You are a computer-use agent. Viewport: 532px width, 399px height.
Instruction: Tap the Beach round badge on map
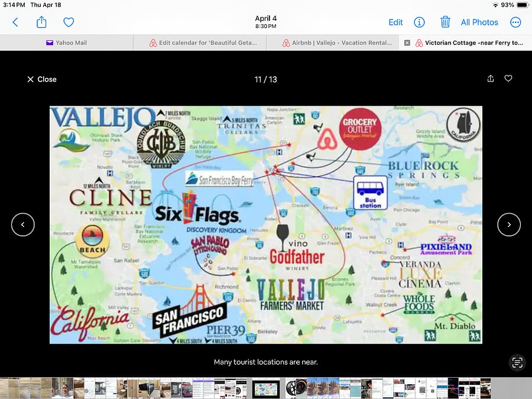click(92, 241)
